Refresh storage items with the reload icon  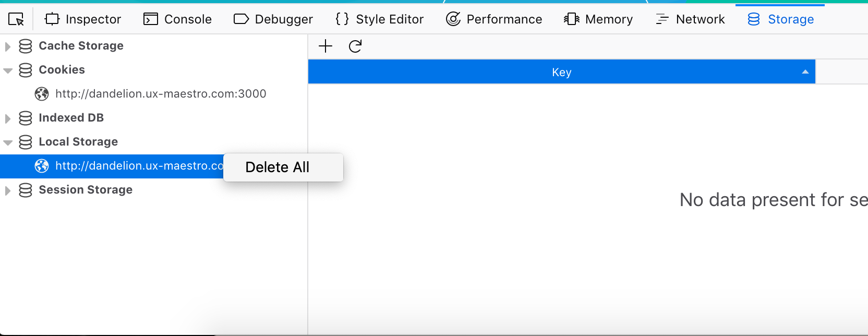tap(355, 46)
